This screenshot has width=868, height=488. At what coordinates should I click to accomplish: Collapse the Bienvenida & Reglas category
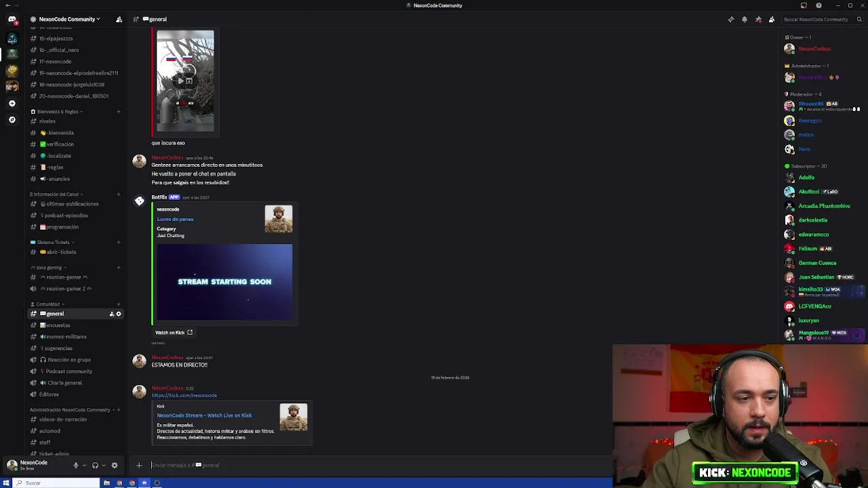(57, 111)
